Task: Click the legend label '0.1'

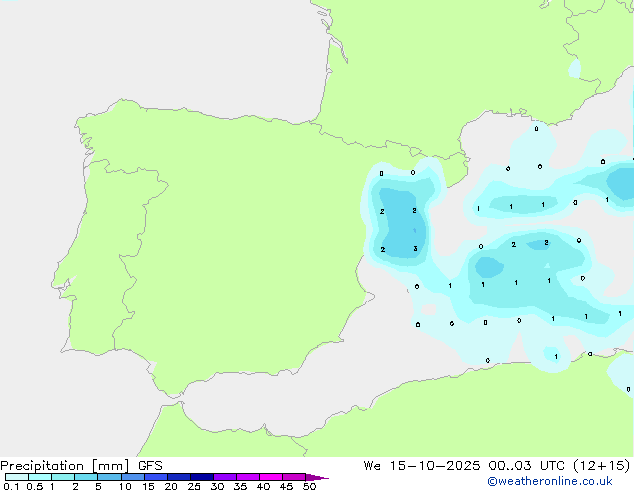Action: pos(11,486)
